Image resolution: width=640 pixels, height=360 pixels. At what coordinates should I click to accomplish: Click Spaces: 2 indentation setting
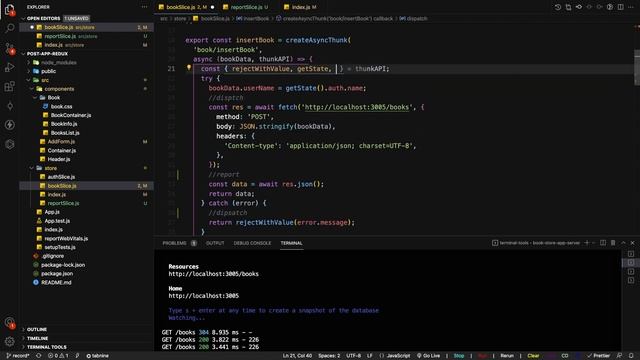tap(329, 356)
